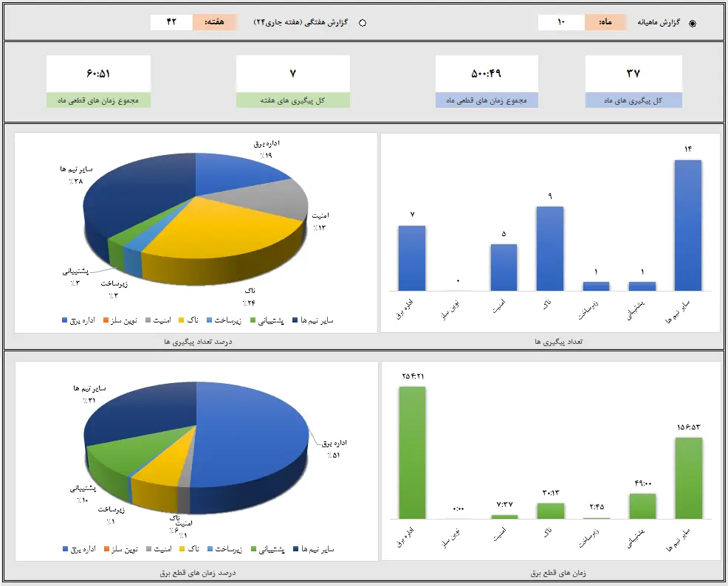Click the کل پیگیری های ماه card showing ۳۷

[x=633, y=74]
